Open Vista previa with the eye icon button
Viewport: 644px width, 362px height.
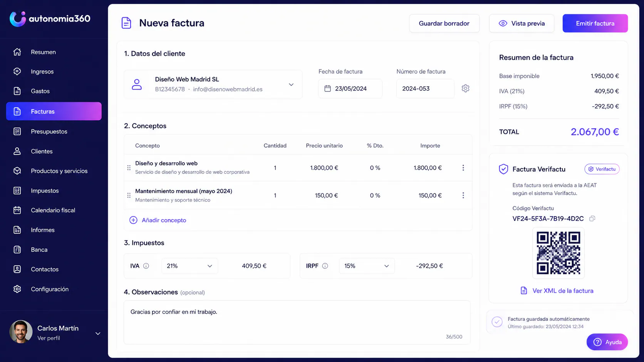[x=522, y=23]
